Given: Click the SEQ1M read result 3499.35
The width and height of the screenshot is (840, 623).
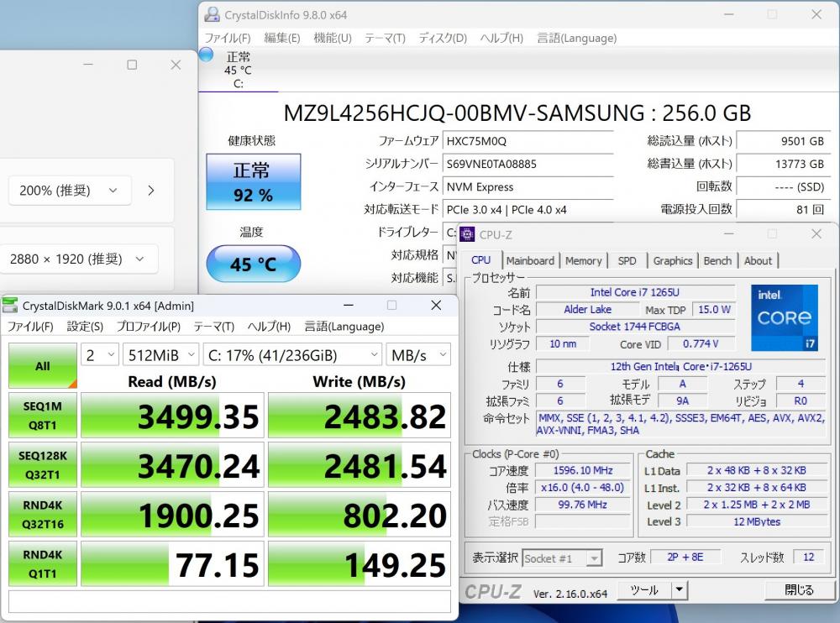Looking at the screenshot, I should [172, 415].
